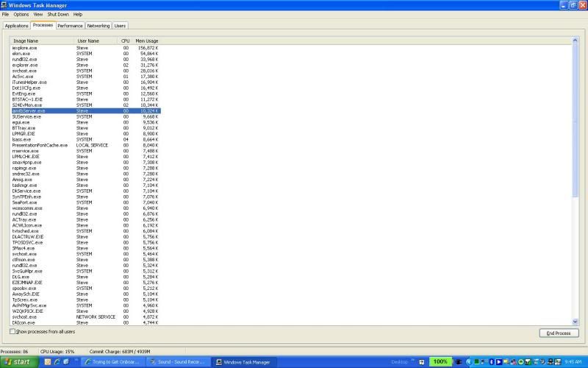This screenshot has width=588, height=368.
Task: Click the green 100% battery indicator
Action: (x=440, y=362)
